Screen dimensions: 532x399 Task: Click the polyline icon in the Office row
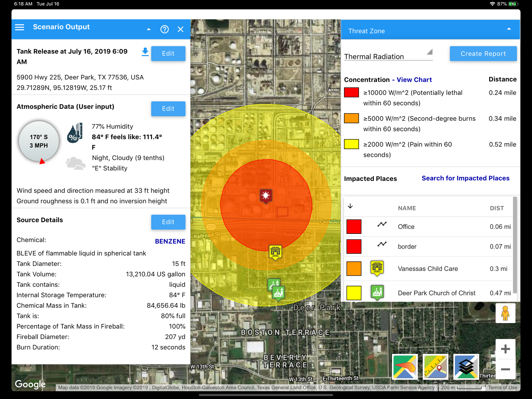pyautogui.click(x=382, y=224)
